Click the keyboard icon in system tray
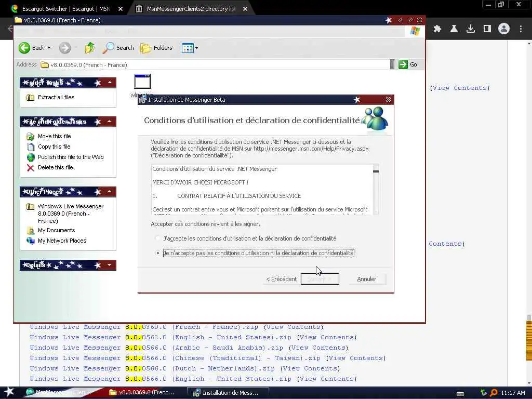532x399 pixels. coord(460,394)
